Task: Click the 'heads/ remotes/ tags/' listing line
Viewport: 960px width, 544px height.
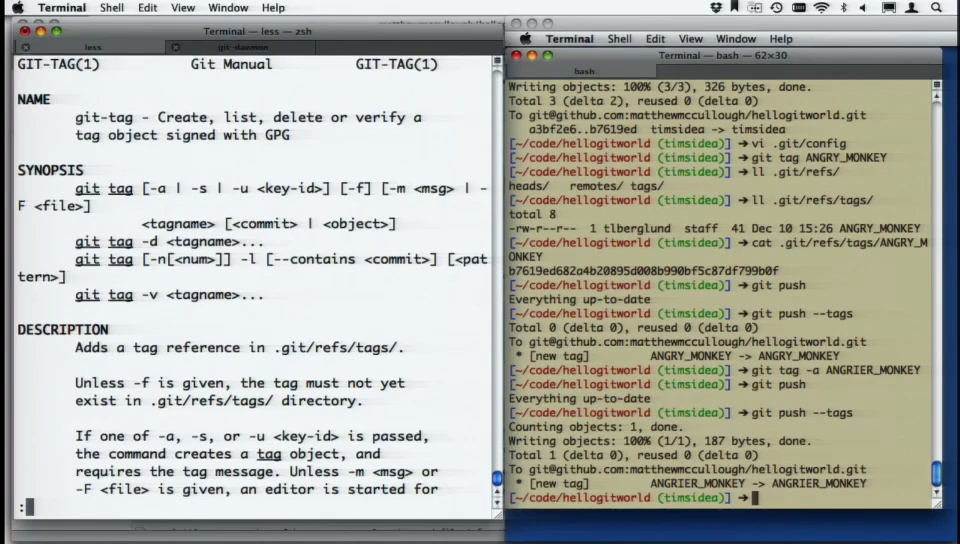Action: point(586,185)
